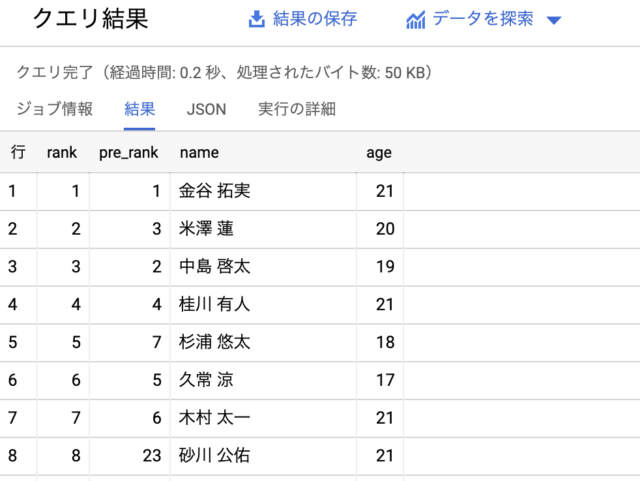Click the name cell 米澤 蓮
This screenshot has width=640, height=481.
206,229
